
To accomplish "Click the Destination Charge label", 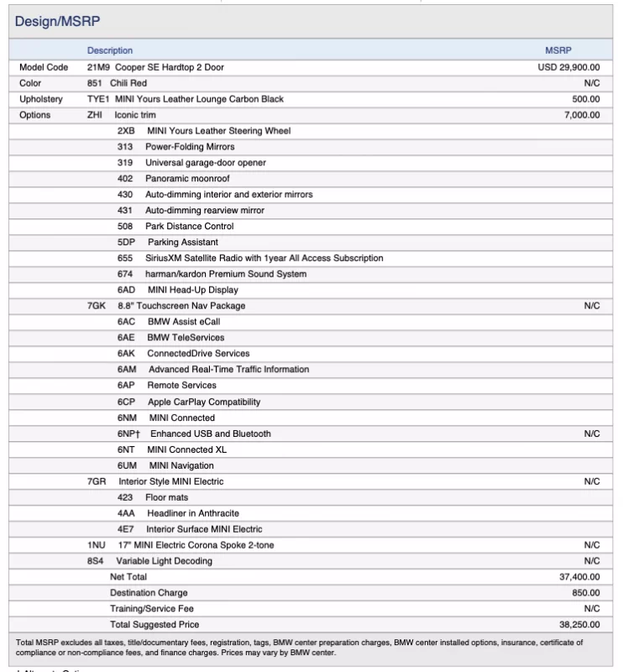I will tap(149, 593).
